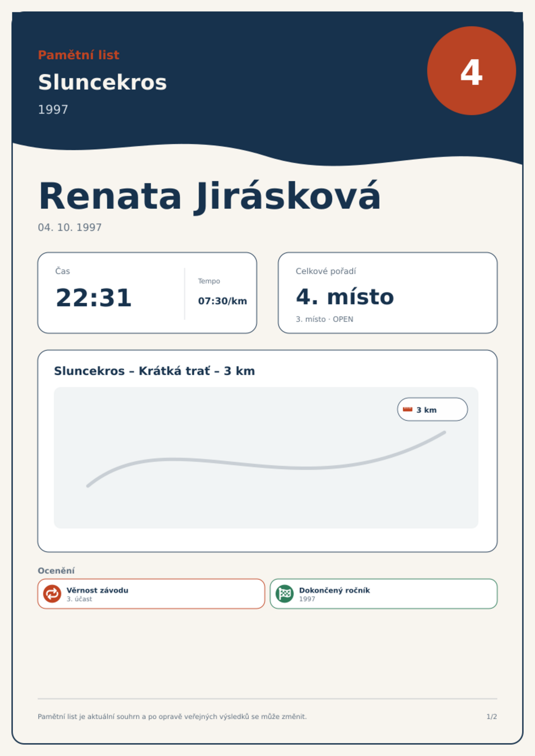Click the finish time 22:31
Viewport: 535px width, 756px height.
pyautogui.click(x=94, y=298)
